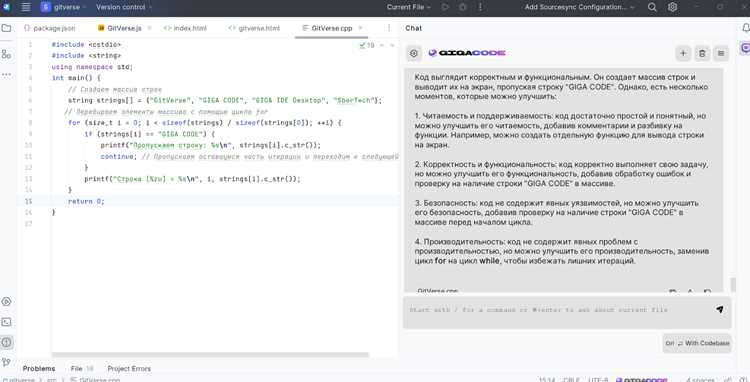Open more run actions menu

(480, 7)
